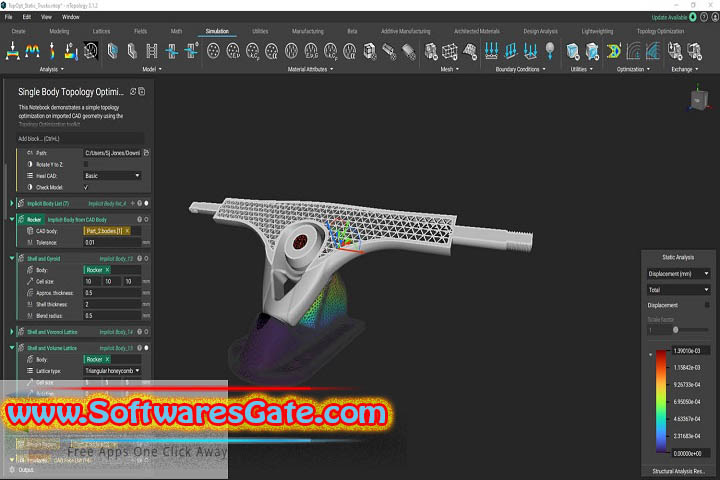Switch to the Design Analysis ribbon tab

click(x=540, y=31)
